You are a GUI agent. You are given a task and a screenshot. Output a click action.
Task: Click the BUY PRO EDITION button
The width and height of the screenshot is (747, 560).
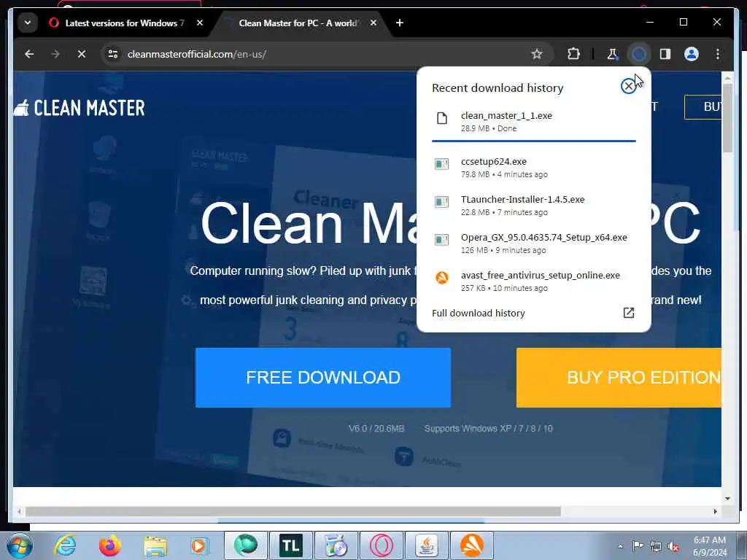pyautogui.click(x=619, y=378)
